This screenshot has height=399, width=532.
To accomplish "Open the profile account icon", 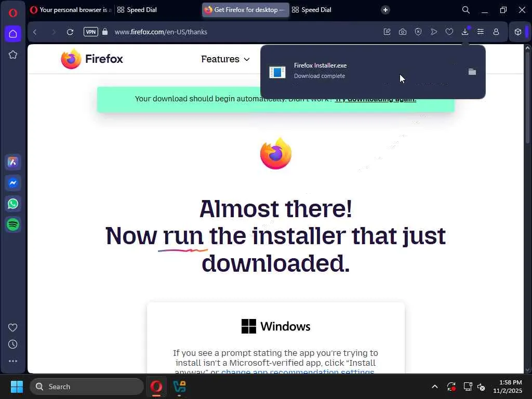I will coord(496,32).
